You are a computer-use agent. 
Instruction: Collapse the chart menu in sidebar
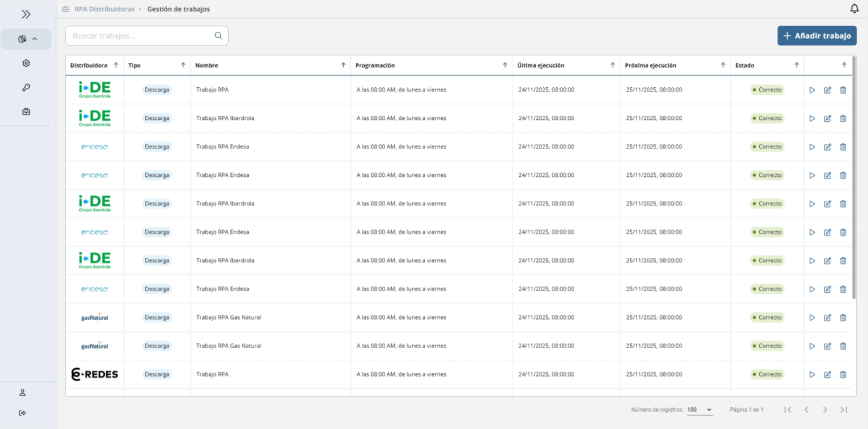pyautogui.click(x=26, y=39)
